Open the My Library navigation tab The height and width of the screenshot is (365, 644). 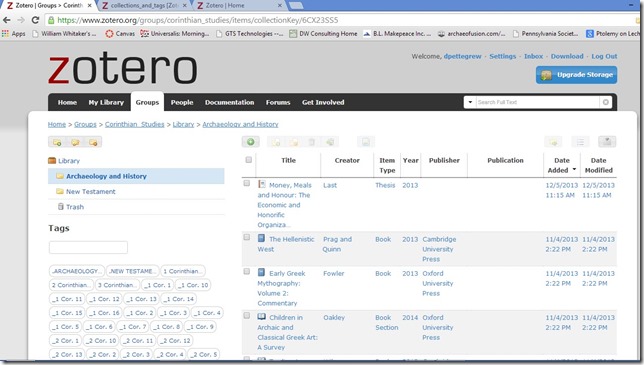(x=106, y=102)
